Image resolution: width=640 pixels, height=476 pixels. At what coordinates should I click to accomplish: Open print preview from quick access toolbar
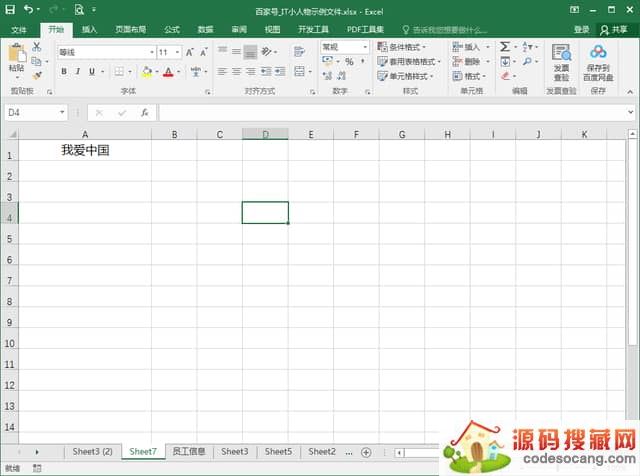pyautogui.click(x=79, y=9)
